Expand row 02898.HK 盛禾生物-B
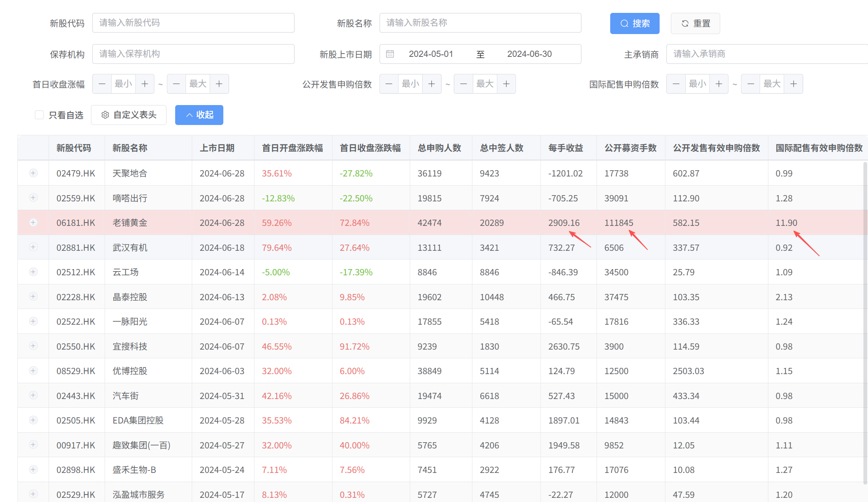The image size is (868, 502). click(x=33, y=470)
